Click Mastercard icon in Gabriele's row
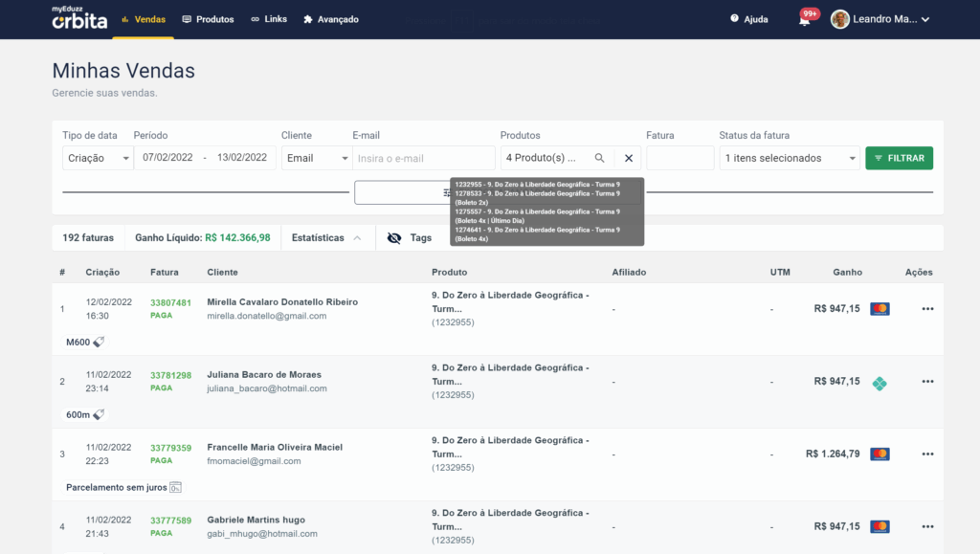This screenshot has width=980, height=554. click(x=880, y=526)
